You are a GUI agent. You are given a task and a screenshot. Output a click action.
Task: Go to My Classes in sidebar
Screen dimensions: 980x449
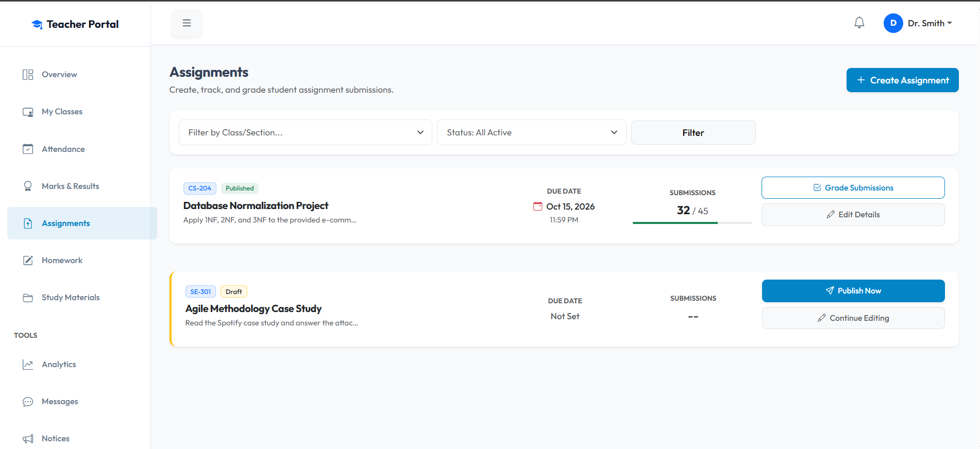pos(62,112)
